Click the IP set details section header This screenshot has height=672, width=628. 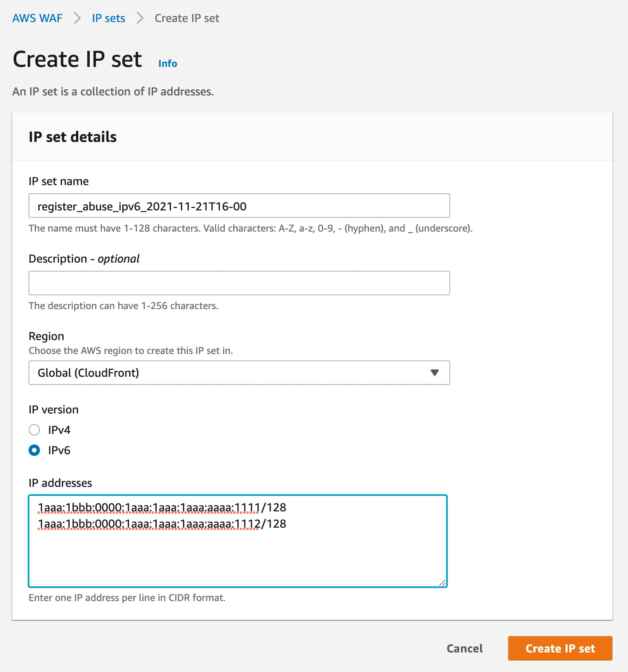pyautogui.click(x=73, y=137)
